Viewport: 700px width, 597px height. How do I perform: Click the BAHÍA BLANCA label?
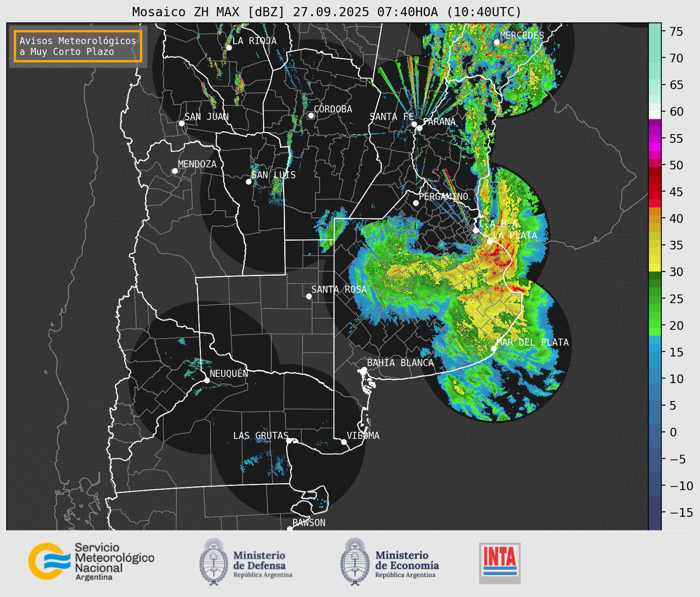(400, 363)
